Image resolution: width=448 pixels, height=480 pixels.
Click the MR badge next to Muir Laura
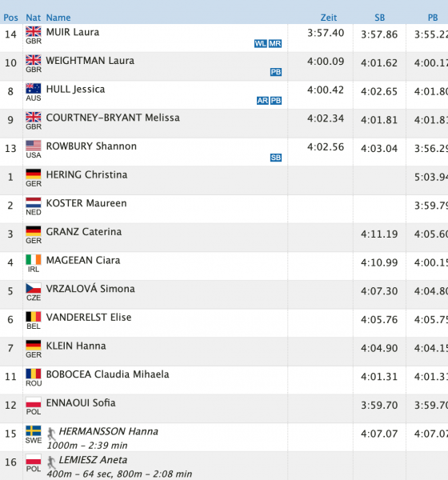(275, 43)
